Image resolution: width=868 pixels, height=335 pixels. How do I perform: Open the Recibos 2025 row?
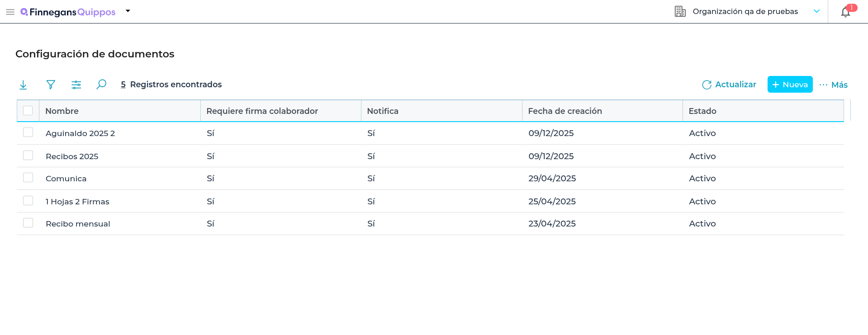point(72,156)
